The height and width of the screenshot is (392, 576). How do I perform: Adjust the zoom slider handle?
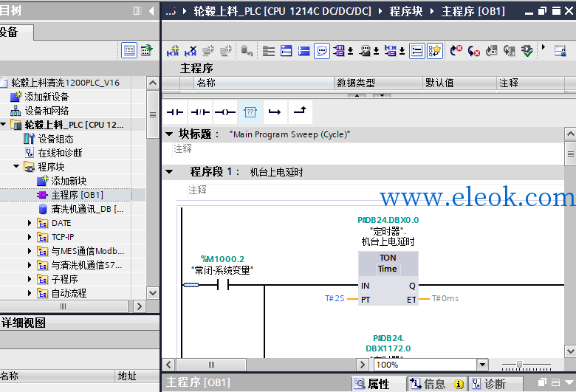(519, 364)
